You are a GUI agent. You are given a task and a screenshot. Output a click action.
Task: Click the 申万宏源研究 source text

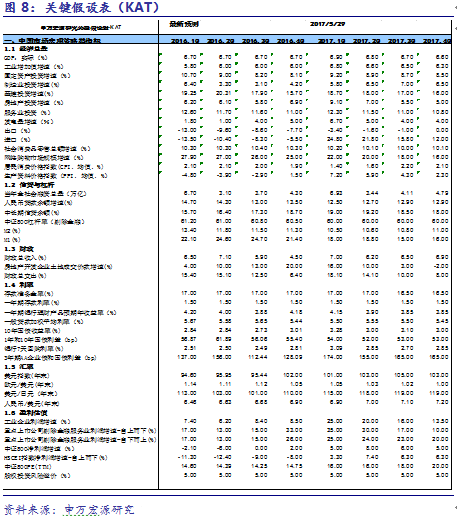(99, 510)
